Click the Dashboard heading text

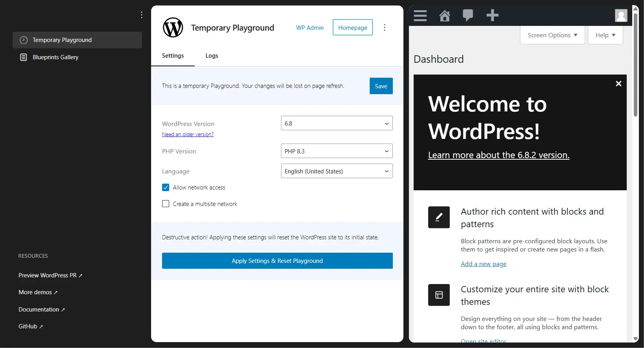pos(438,59)
